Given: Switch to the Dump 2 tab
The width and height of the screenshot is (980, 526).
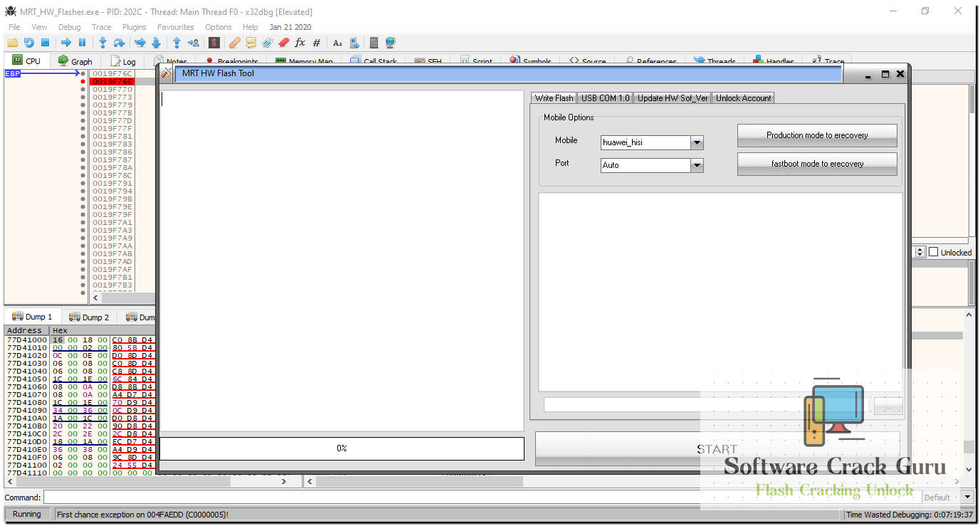Looking at the screenshot, I should 89,317.
